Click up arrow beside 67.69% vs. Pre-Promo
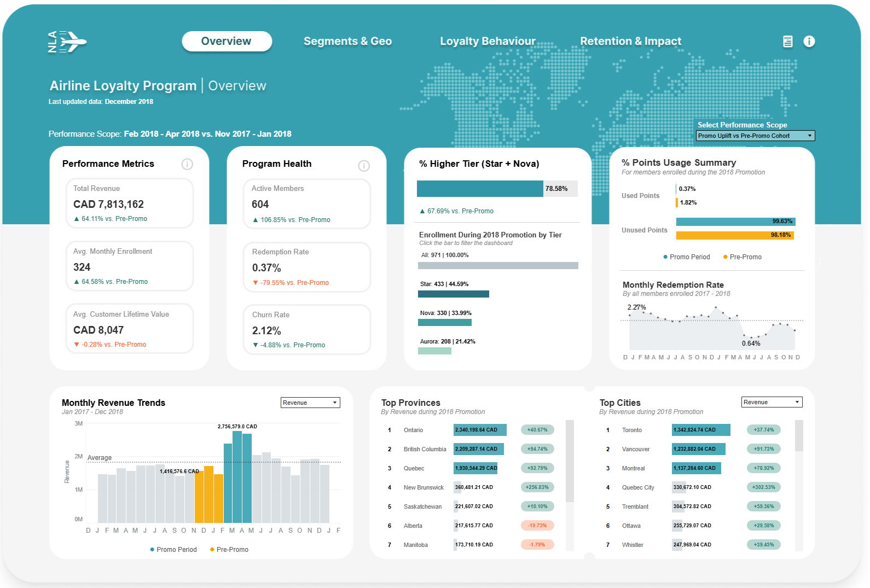 tap(422, 211)
